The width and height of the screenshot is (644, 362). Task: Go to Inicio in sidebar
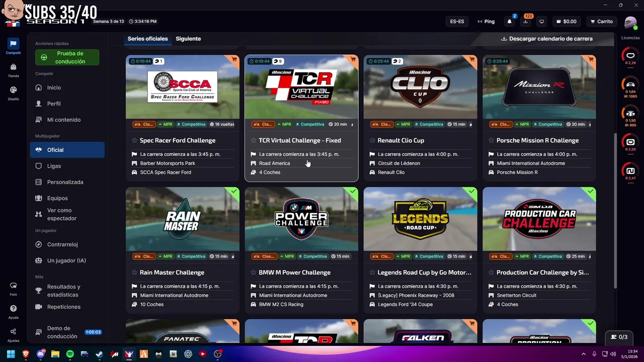[x=67, y=87]
